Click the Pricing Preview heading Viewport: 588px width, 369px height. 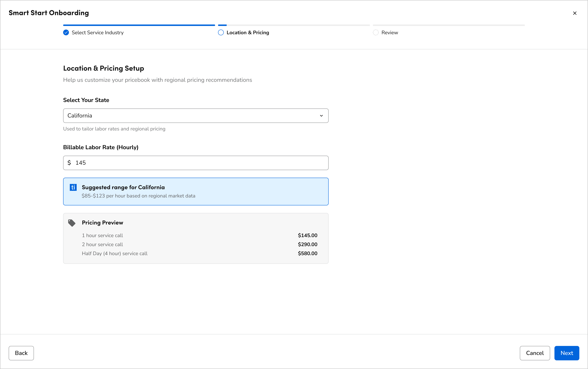(x=102, y=223)
